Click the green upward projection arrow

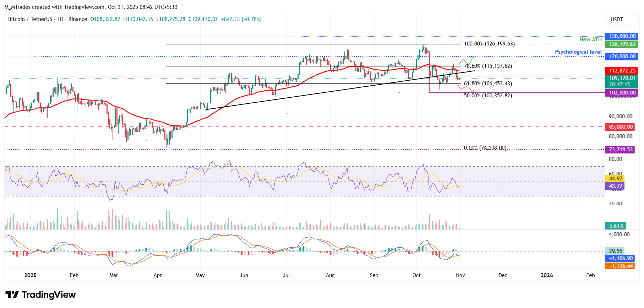coord(468,60)
